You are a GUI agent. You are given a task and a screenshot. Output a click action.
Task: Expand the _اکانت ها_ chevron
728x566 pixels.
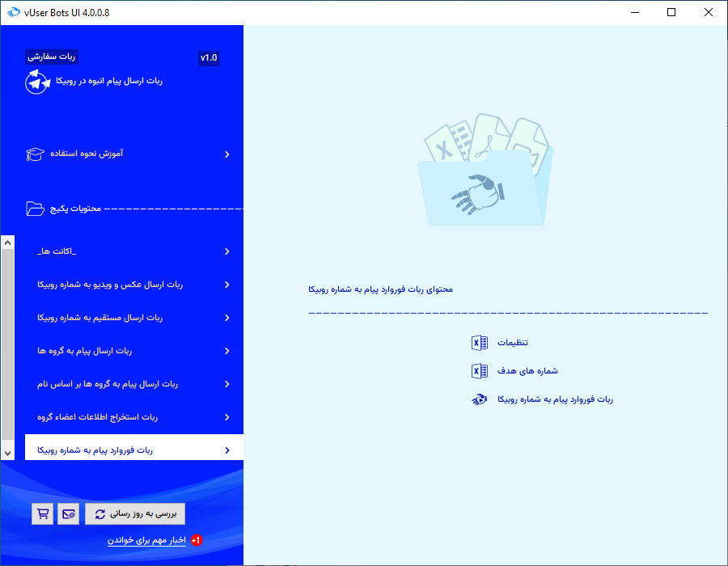pyautogui.click(x=227, y=251)
